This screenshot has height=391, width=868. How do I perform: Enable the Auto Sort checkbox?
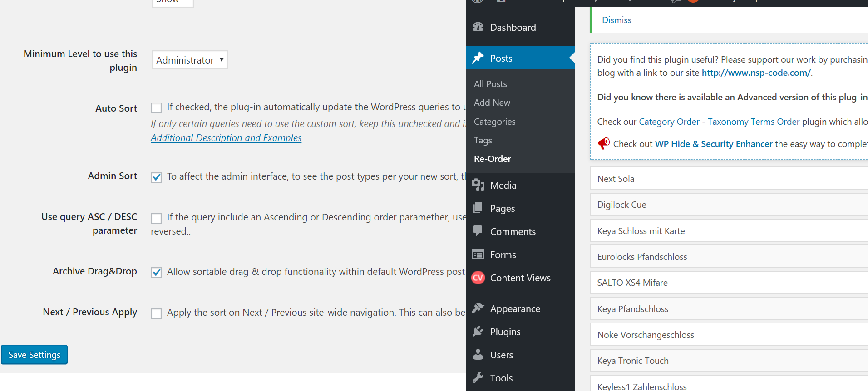156,108
